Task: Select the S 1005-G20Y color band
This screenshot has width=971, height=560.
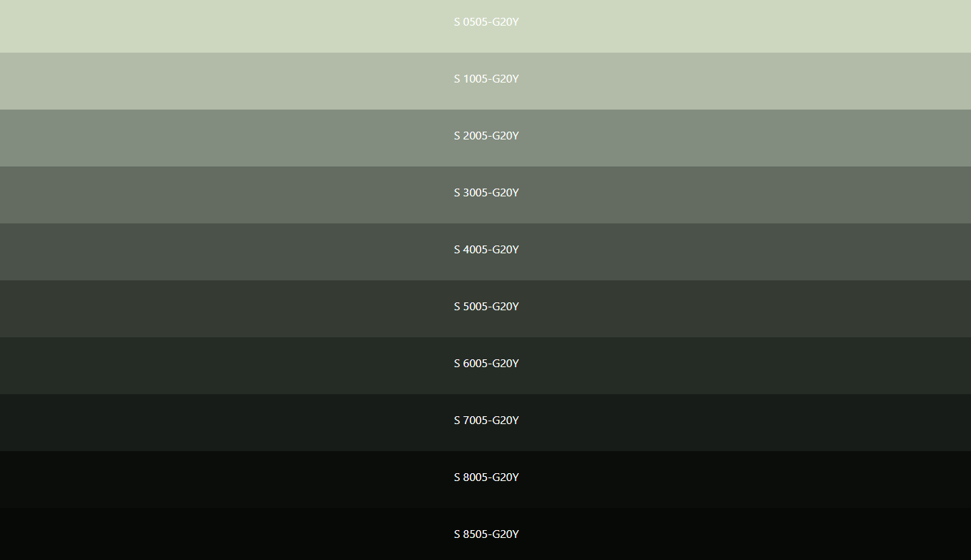Action: pos(214,80)
